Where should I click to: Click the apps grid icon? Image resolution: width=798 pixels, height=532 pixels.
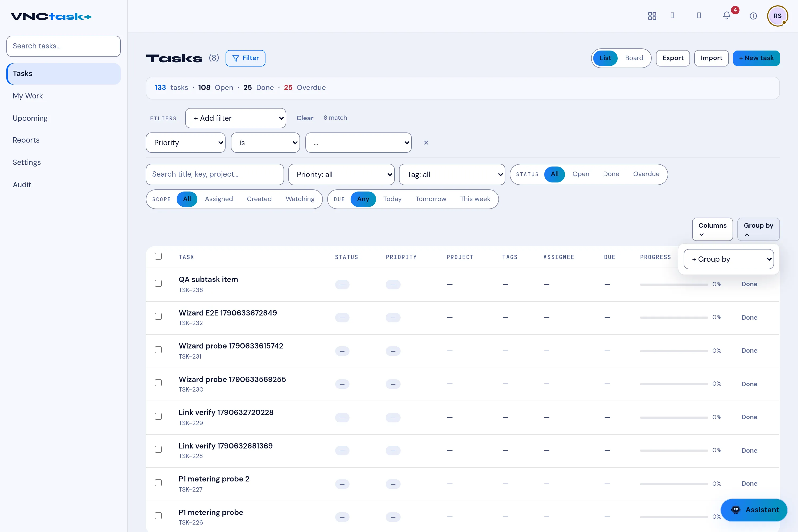tap(652, 16)
